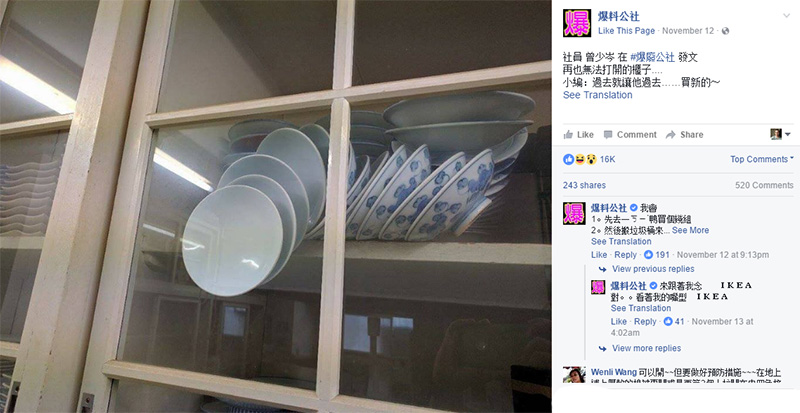
Task: Open the reaction emojis next to 16K
Action: pos(580,159)
